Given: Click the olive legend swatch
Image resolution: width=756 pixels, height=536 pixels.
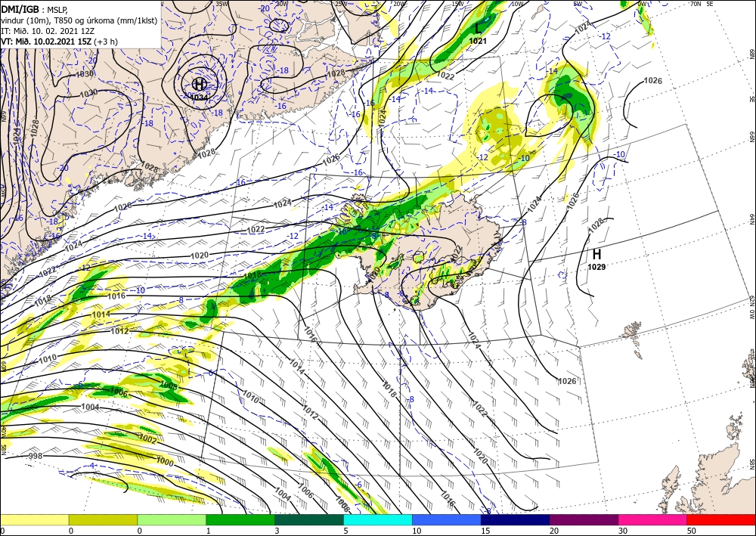Looking at the screenshot, I should pyautogui.click(x=103, y=519).
